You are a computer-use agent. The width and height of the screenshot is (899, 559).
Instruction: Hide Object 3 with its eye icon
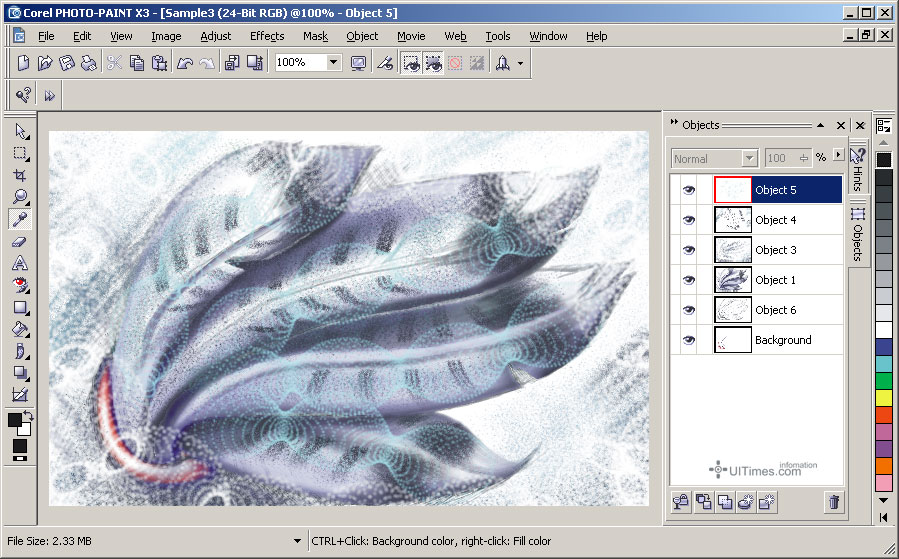coord(689,250)
